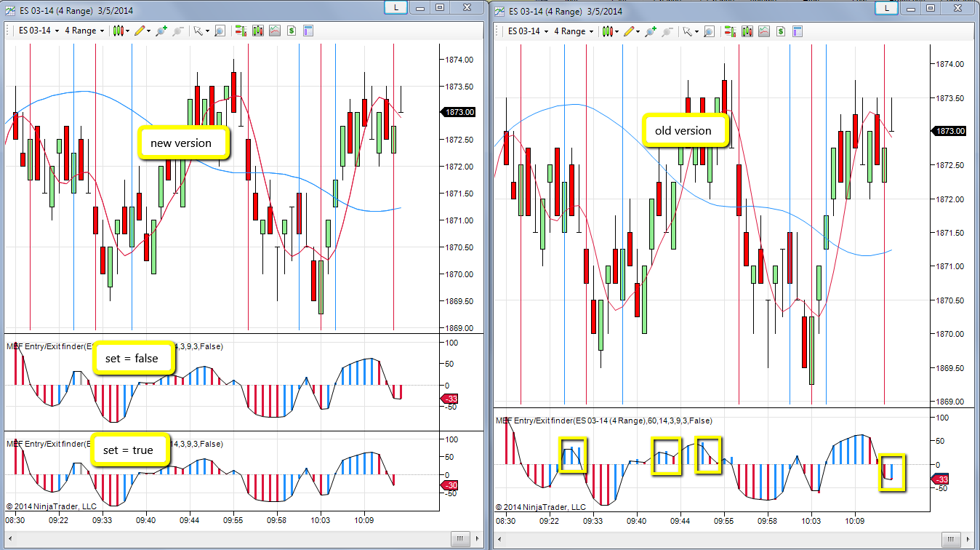The image size is (980, 550).
Task: Open Data Series icon in right window
Action: (x=747, y=31)
